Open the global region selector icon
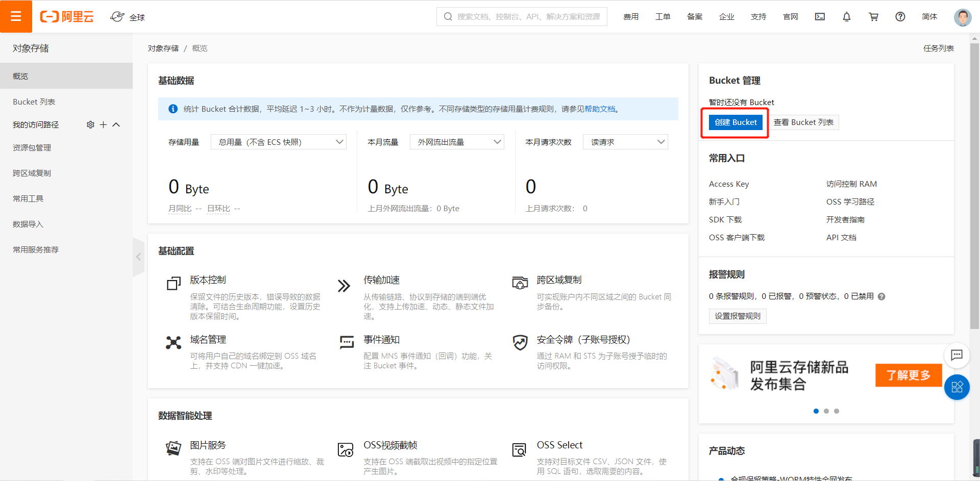Image resolution: width=980 pixels, height=481 pixels. coord(117,17)
